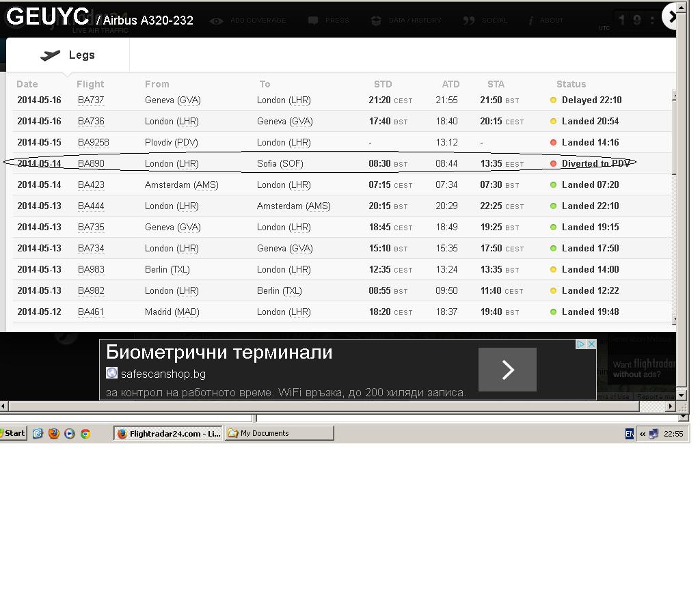Click the network connection tray icon
This screenshot has width=700, height=593.
[654, 433]
